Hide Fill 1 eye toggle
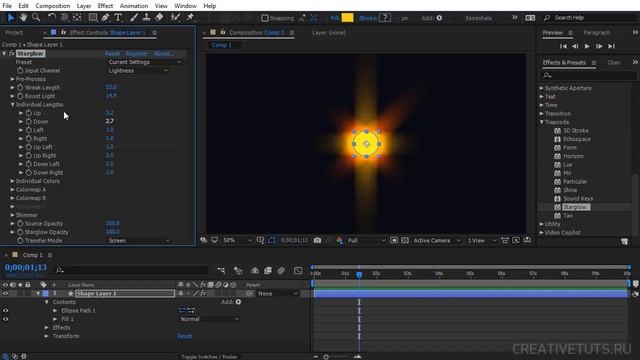640x360 pixels. pos(5,319)
